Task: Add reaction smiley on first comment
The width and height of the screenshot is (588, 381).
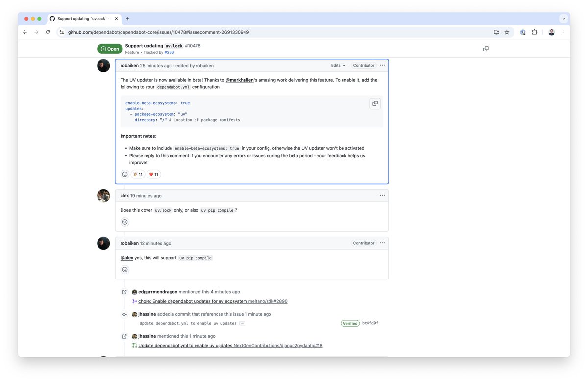Action: (125, 174)
